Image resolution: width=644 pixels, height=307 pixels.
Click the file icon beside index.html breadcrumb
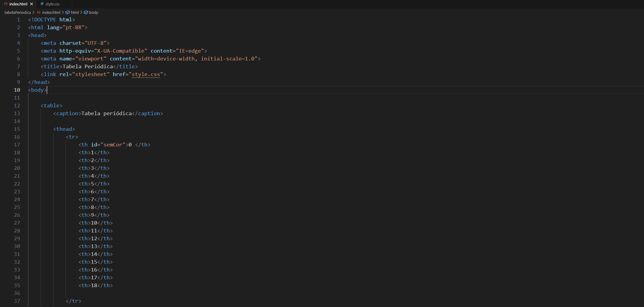[39, 12]
